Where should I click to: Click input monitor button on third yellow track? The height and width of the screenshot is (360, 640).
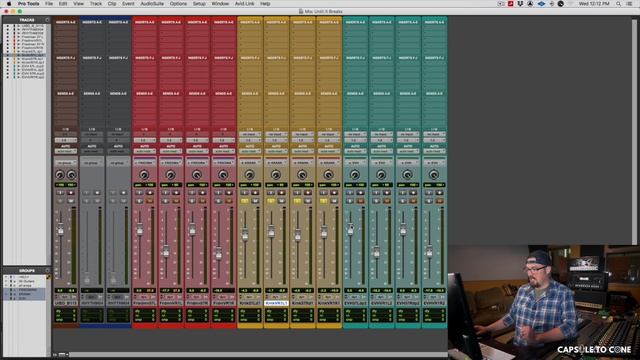pyautogui.click(x=297, y=193)
